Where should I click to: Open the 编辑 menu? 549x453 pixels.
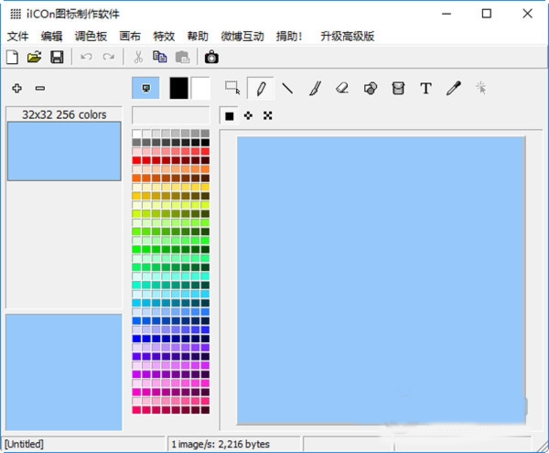coord(51,36)
